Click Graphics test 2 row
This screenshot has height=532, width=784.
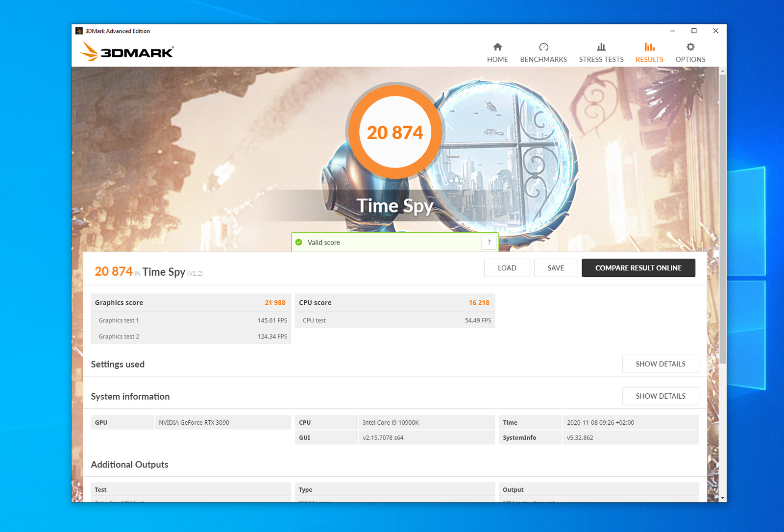point(191,337)
